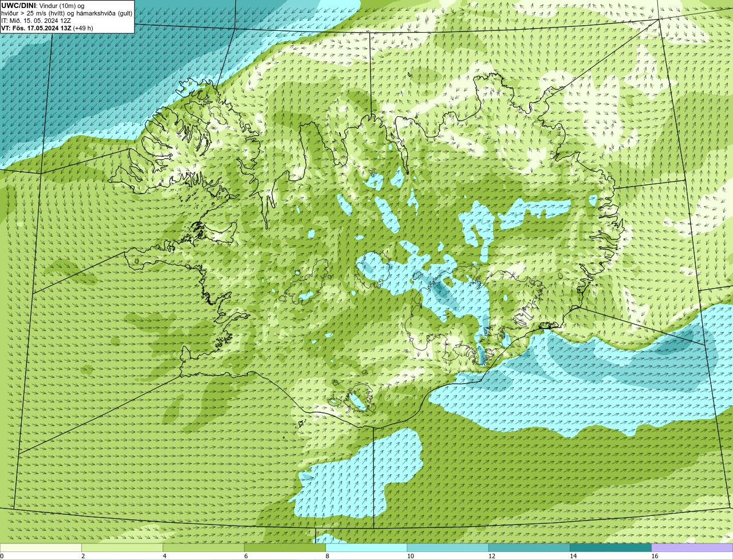Click the legend scale label '2'

83,556
